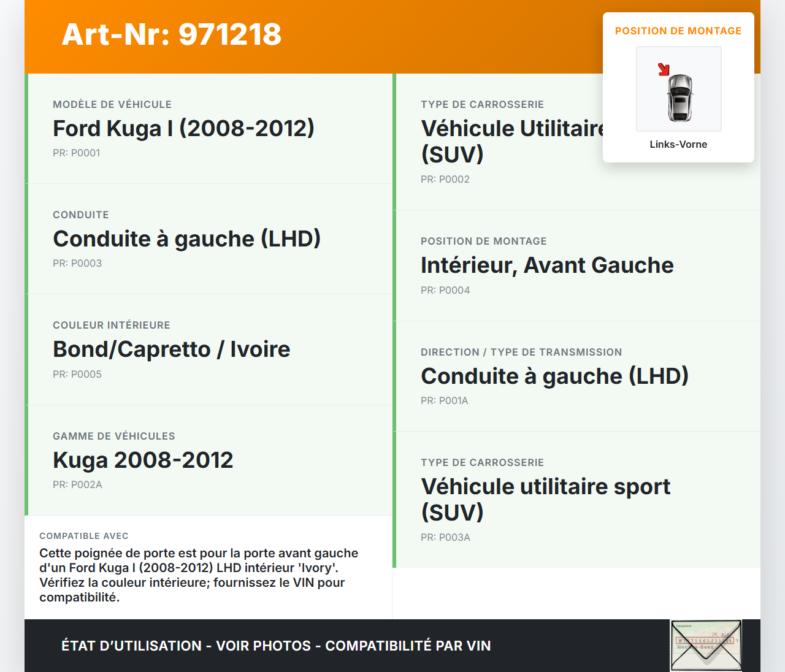Click the Links-Vorne position label
The image size is (785, 672).
tap(678, 144)
